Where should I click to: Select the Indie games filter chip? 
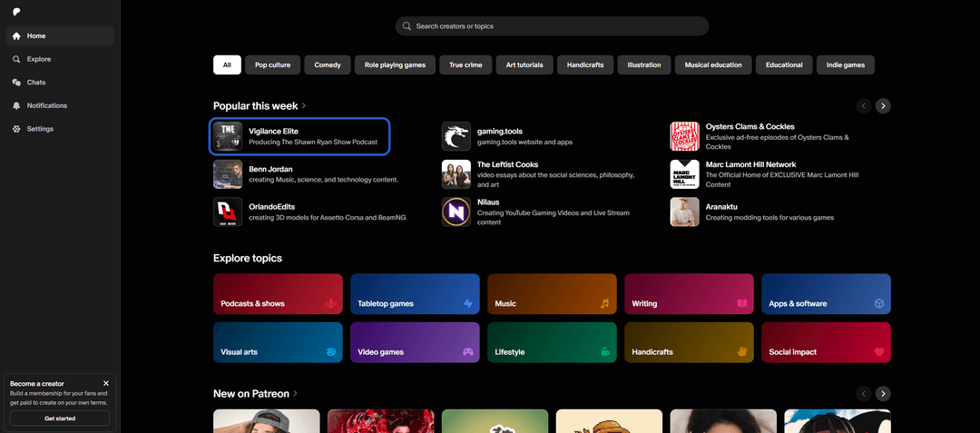(x=846, y=65)
